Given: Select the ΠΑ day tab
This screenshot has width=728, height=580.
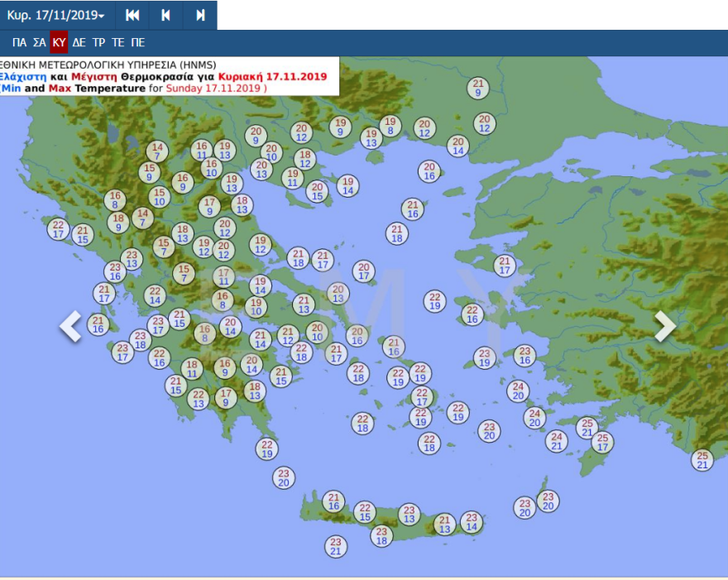Looking at the screenshot, I should tap(19, 43).
